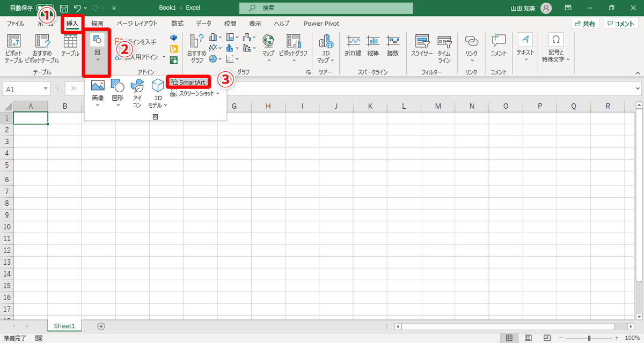Open Quick Access Toolbar customize menu
This screenshot has width=644, height=343.
114,8
